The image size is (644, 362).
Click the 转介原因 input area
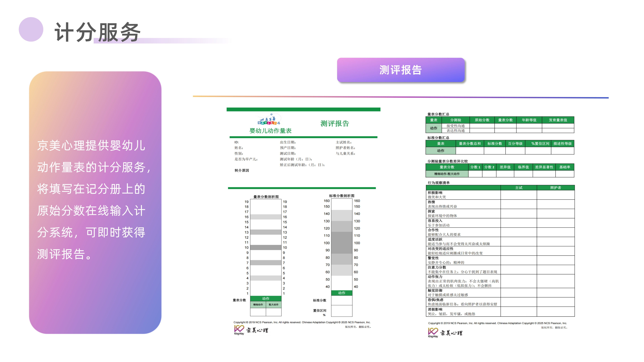coord(242,171)
